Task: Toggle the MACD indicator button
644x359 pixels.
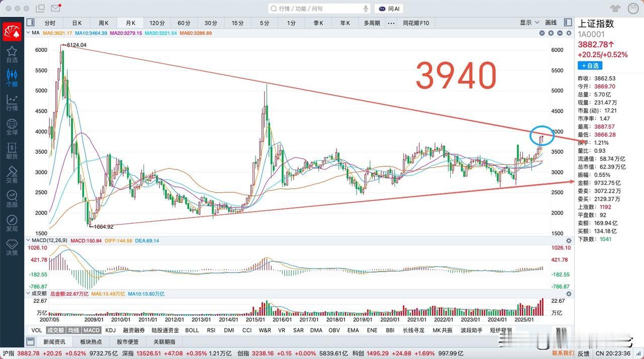Action: point(92,330)
